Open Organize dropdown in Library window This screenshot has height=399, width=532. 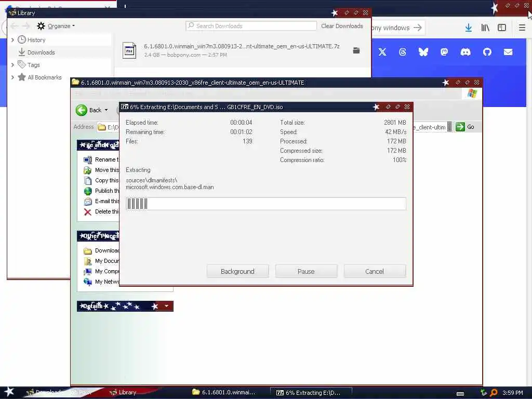[x=56, y=26]
